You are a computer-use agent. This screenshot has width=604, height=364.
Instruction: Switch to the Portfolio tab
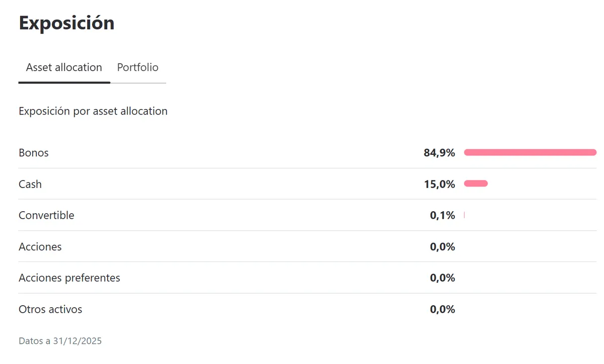(x=137, y=67)
